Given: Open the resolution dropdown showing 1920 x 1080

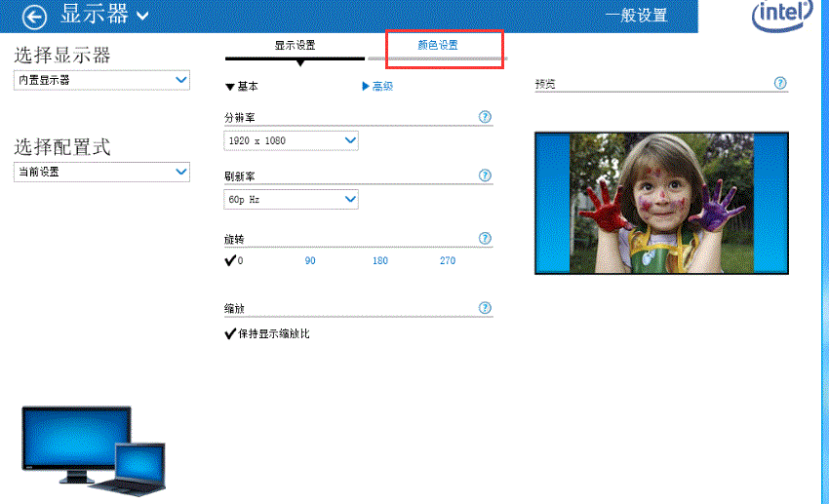Looking at the screenshot, I should (291, 140).
